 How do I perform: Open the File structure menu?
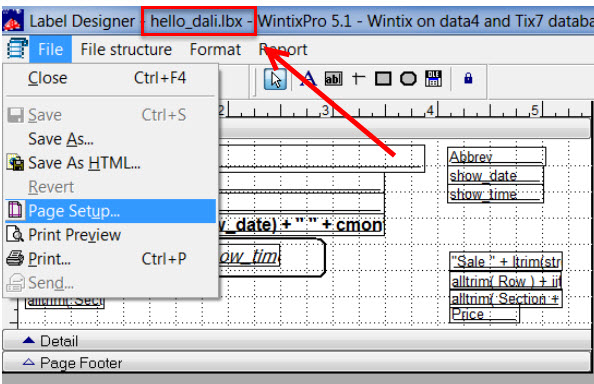coord(126,50)
